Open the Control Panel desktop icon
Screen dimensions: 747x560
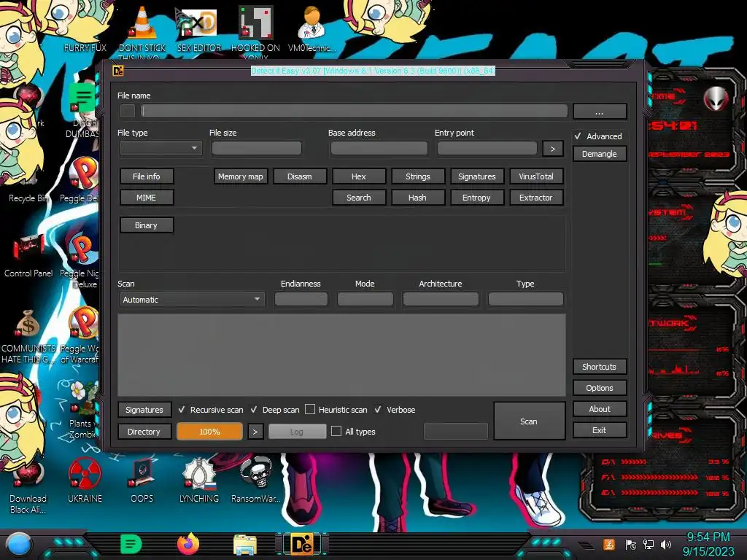(28, 254)
